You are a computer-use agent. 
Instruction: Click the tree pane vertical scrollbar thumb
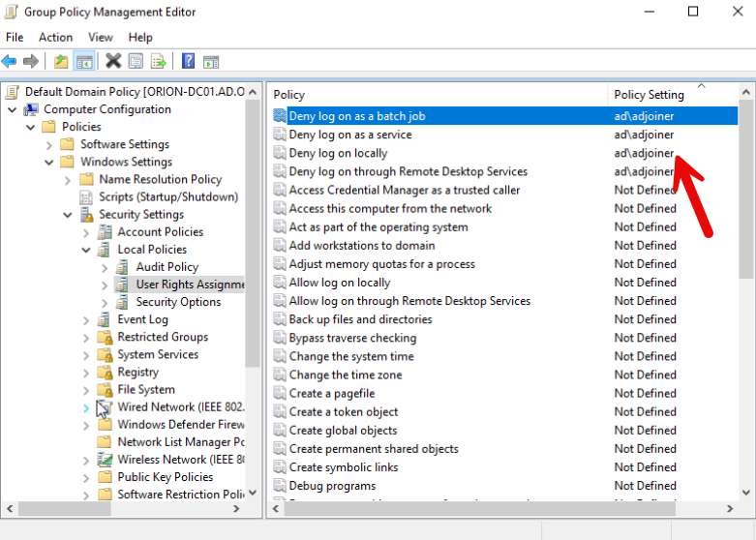(x=252, y=233)
